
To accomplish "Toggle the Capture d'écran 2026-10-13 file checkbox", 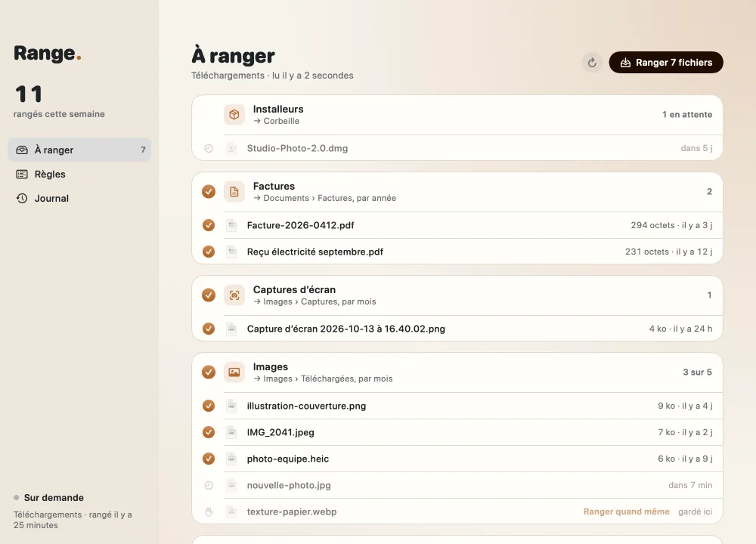I will 209,329.
